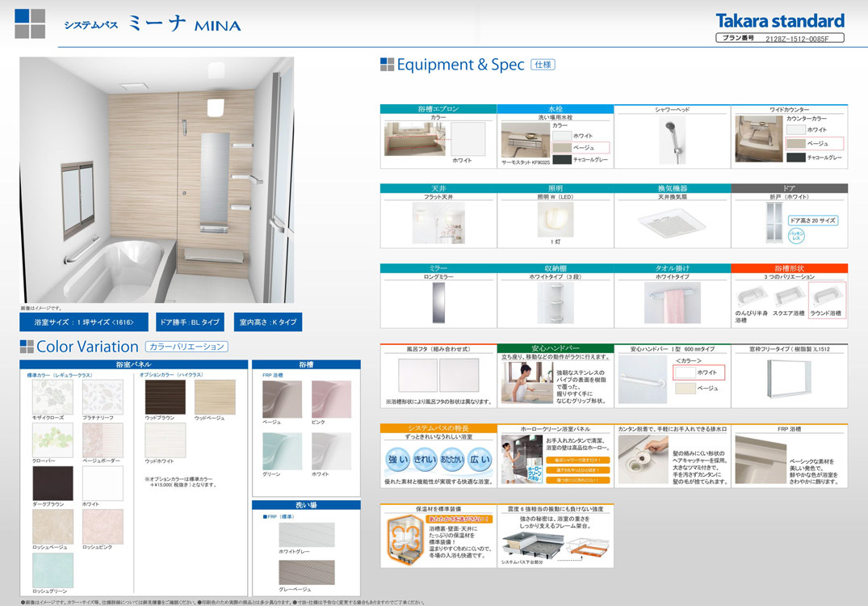
Task: Open the 風呂フタ bath lid image
Action: coord(438,376)
